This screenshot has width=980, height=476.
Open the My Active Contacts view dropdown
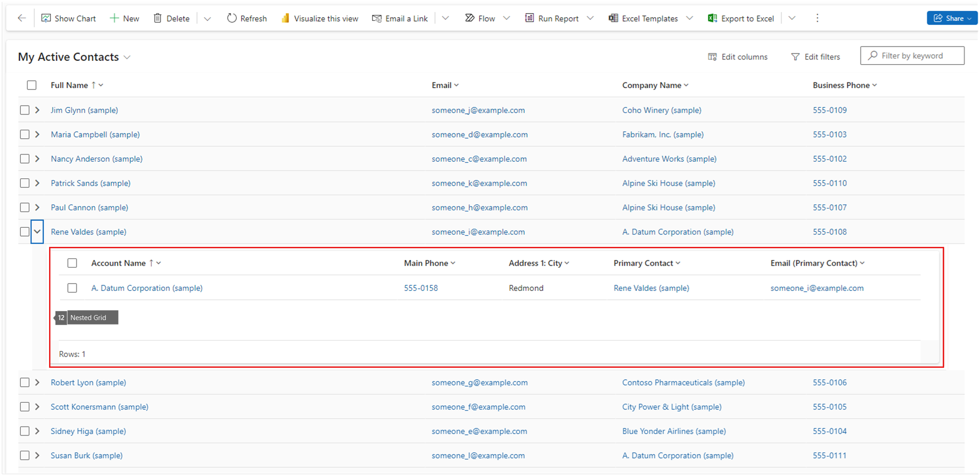127,57
